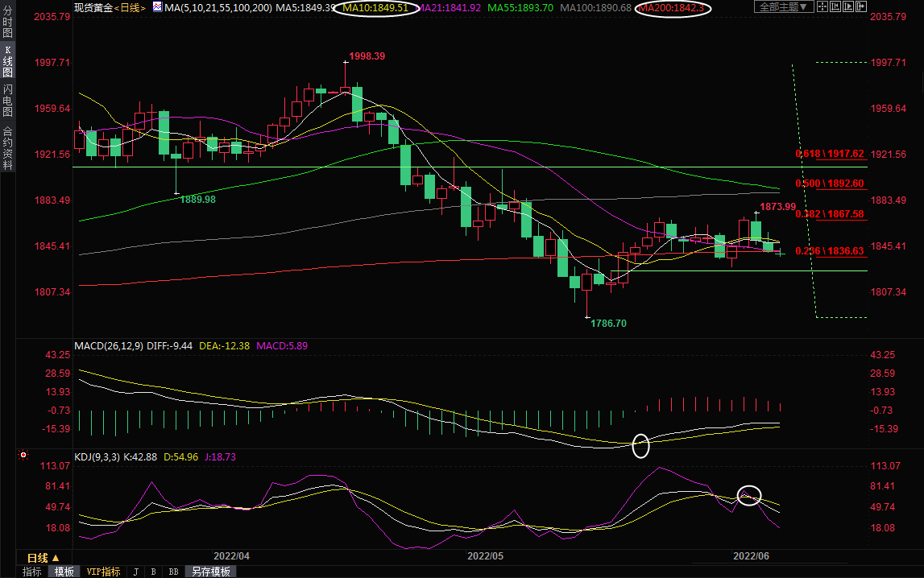This screenshot has height=578, width=924.
Task: Click the 另存模板 save template button
Action: click(x=210, y=572)
